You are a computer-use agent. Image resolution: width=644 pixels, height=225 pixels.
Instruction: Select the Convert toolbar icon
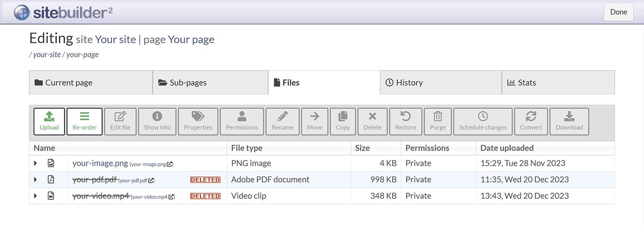click(x=531, y=117)
